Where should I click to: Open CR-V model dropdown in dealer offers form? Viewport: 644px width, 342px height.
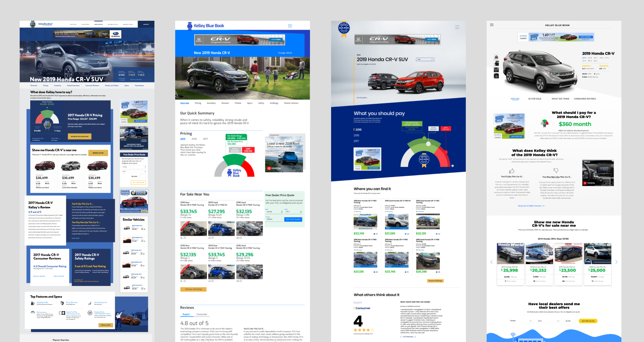click(549, 321)
